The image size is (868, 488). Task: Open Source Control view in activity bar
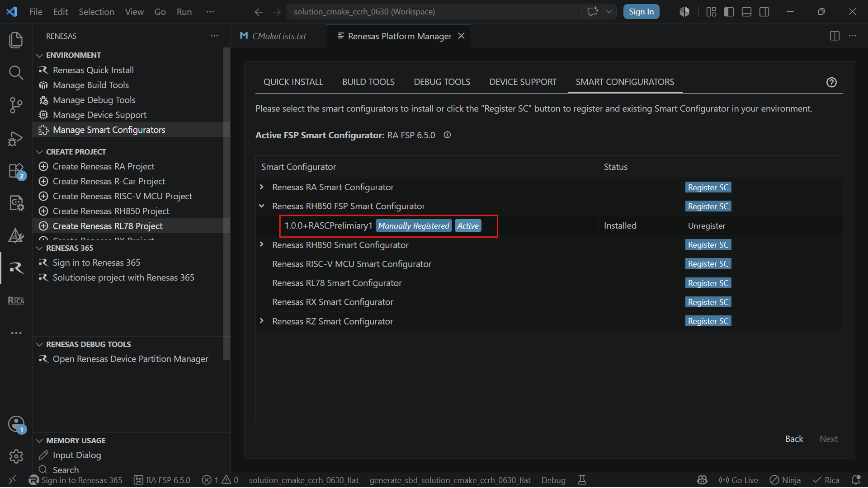click(16, 105)
